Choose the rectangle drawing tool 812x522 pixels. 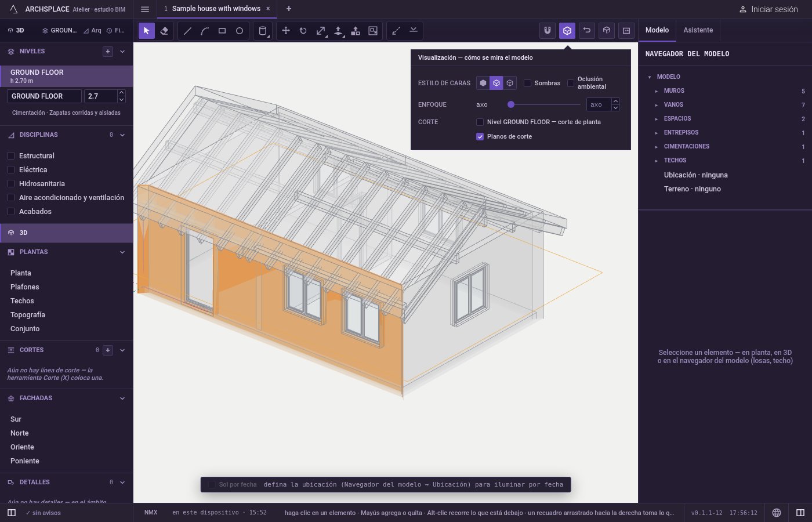(x=222, y=31)
